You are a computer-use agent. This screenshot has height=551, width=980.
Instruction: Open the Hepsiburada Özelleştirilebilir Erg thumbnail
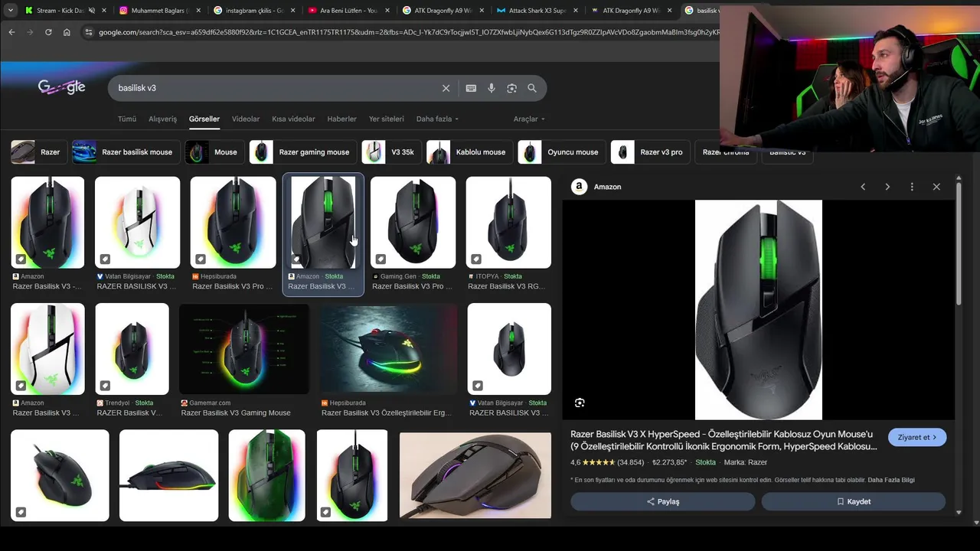(389, 349)
